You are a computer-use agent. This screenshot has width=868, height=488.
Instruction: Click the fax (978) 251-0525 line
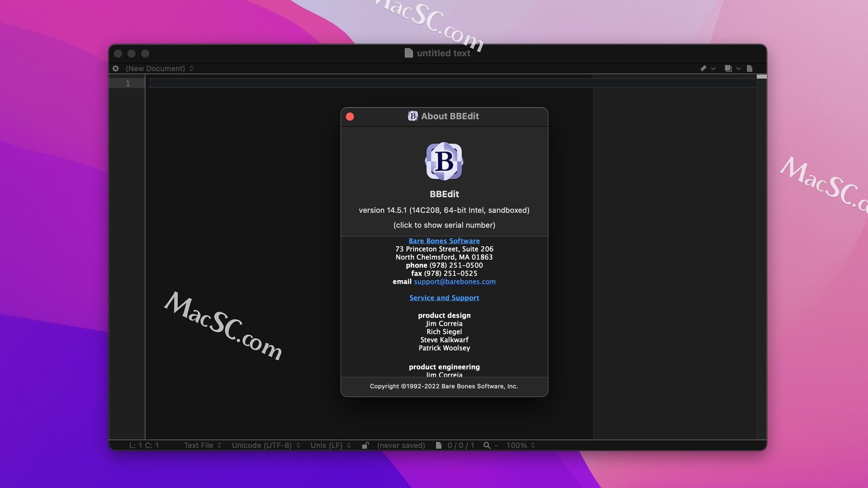444,273
